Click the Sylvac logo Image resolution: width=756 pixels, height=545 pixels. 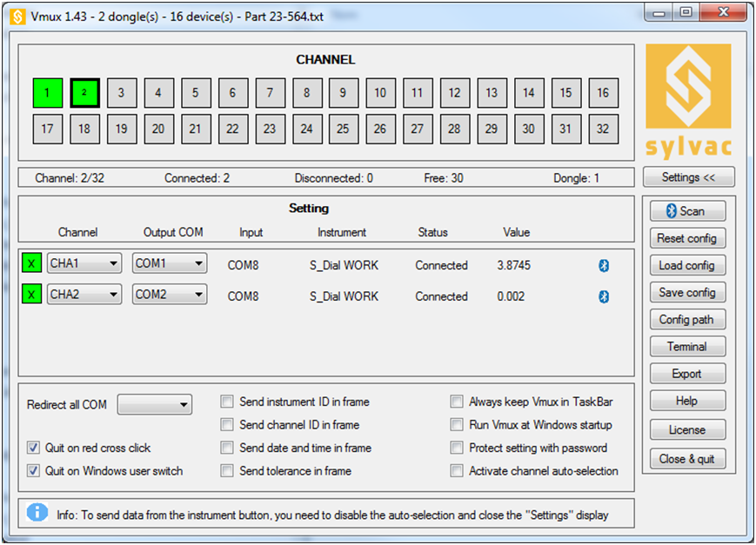(x=688, y=101)
